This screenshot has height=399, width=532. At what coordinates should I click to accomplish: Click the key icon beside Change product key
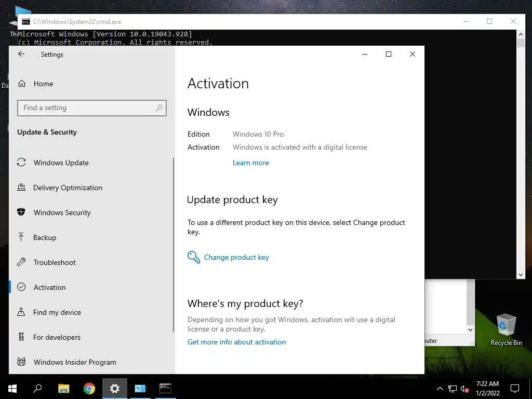(194, 257)
